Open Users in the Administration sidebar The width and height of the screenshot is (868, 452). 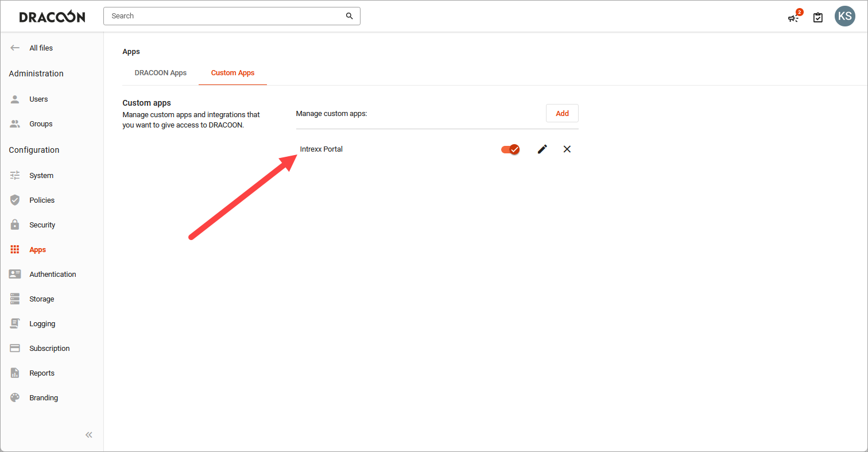pos(38,99)
